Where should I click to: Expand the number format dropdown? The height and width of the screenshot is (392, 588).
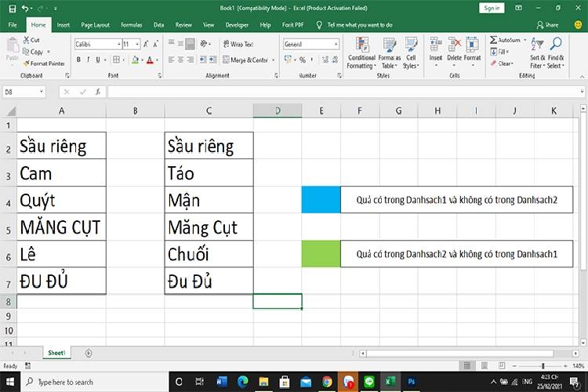336,44
